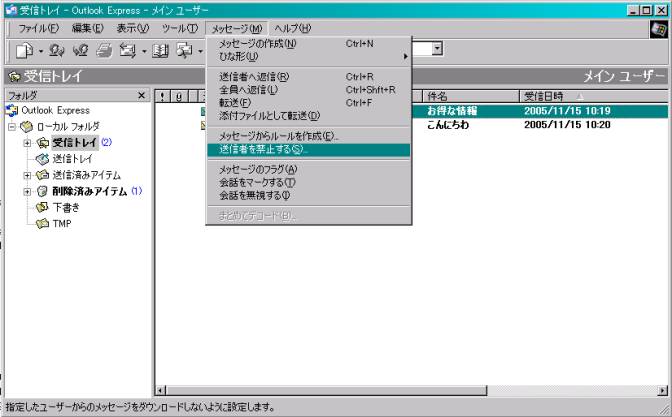Open the 表示(V) menu
The image size is (672, 417).
coord(132,29)
